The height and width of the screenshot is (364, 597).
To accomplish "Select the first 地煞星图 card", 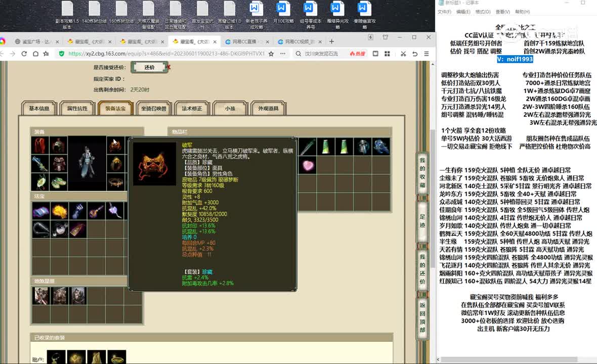I will point(41,296).
